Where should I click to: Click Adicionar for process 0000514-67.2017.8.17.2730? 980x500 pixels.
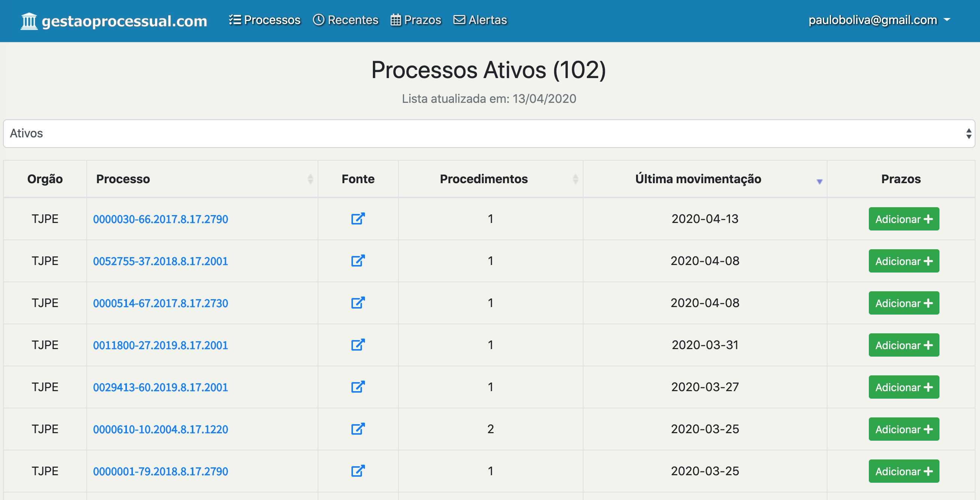point(904,303)
